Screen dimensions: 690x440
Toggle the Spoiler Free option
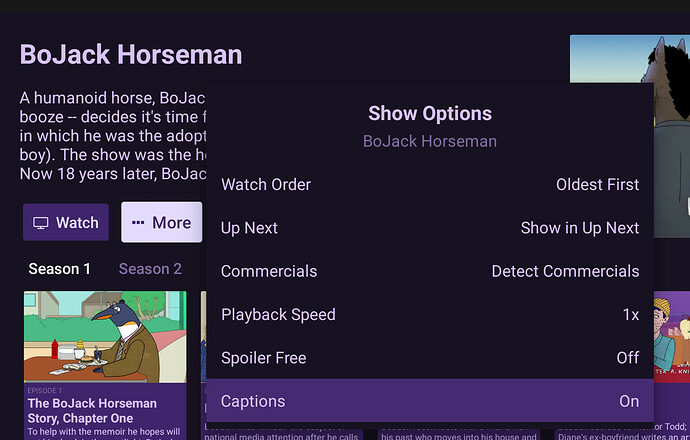430,358
